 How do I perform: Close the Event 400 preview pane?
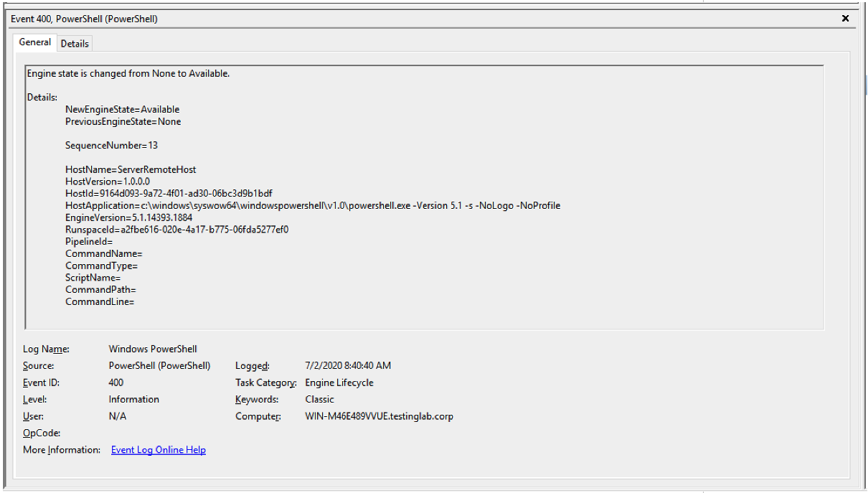point(845,19)
